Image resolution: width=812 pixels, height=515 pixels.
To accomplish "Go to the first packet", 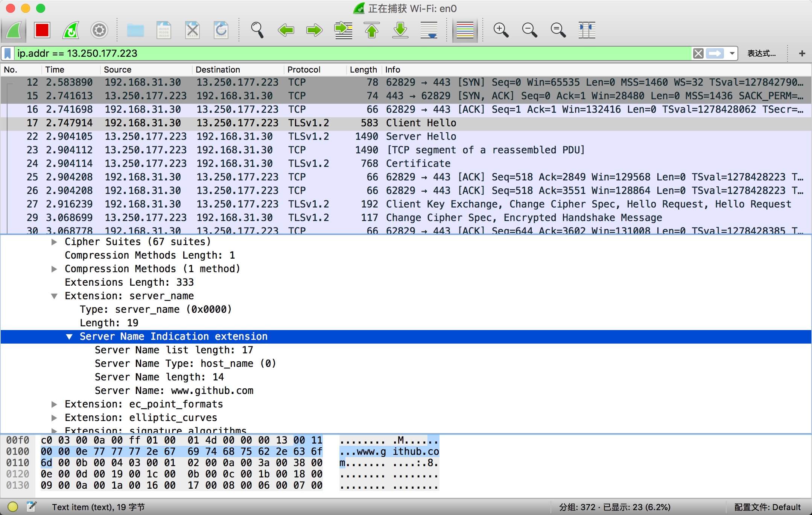I will 372,30.
